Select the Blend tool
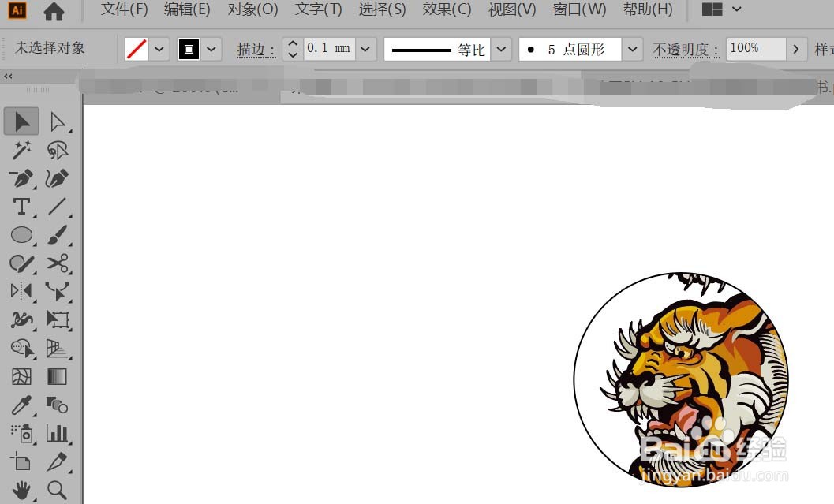The height and width of the screenshot is (504, 834). coord(57,405)
